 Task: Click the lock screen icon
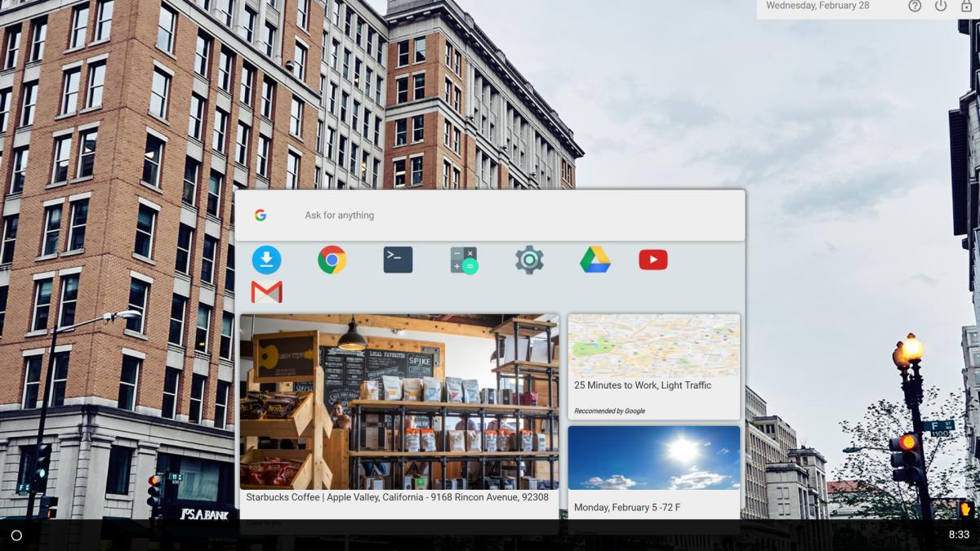click(967, 6)
